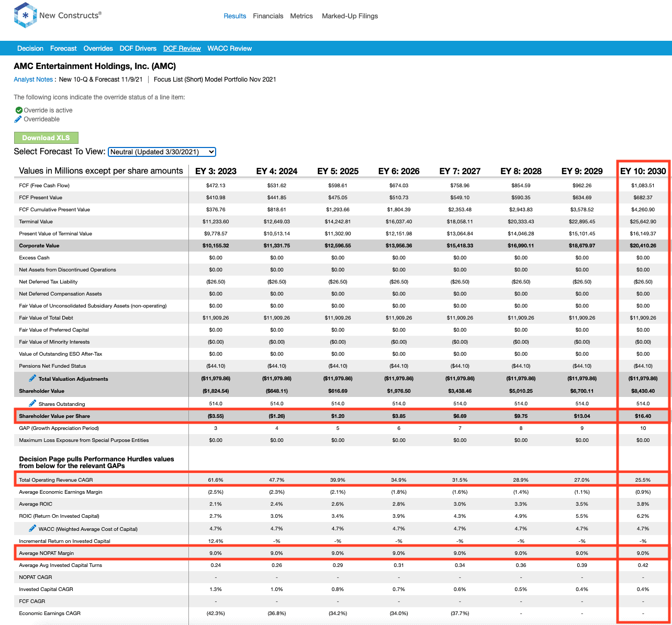Click the 61.6% revenue CAGR cell

(216, 480)
